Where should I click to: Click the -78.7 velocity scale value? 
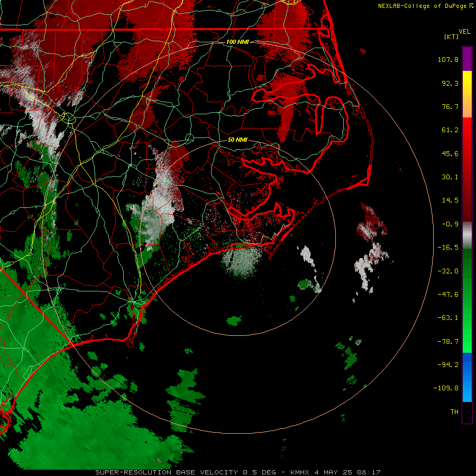point(448,342)
